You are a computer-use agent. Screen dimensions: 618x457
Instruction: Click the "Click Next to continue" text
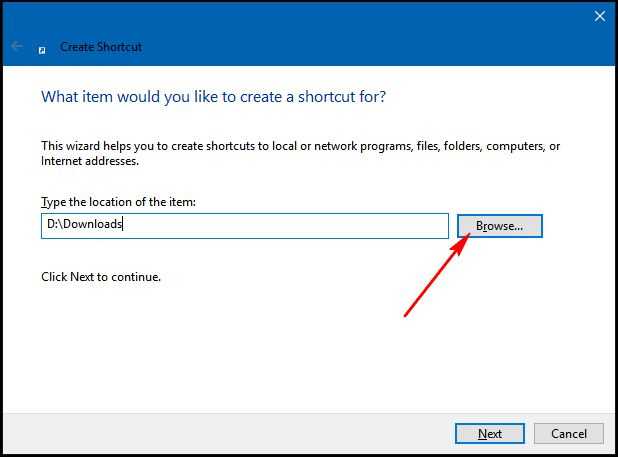pos(101,277)
